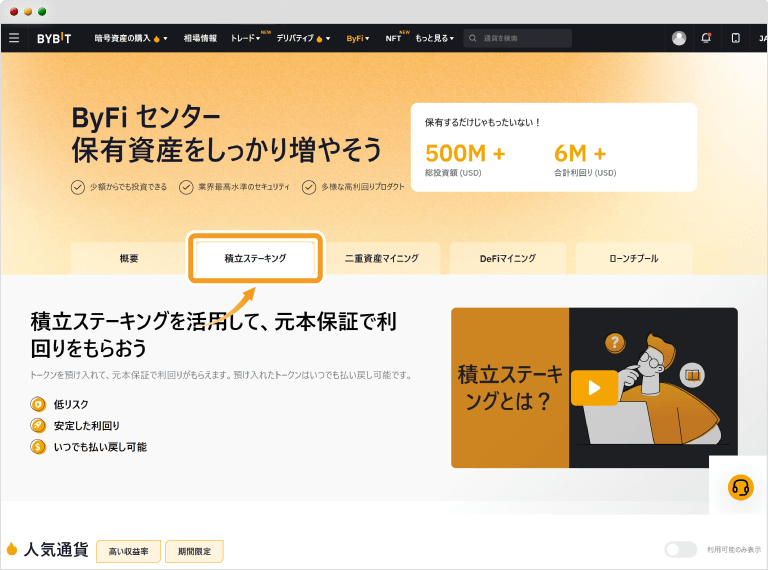Play the 積立ステーキングとは video
768x570 pixels.
594,388
